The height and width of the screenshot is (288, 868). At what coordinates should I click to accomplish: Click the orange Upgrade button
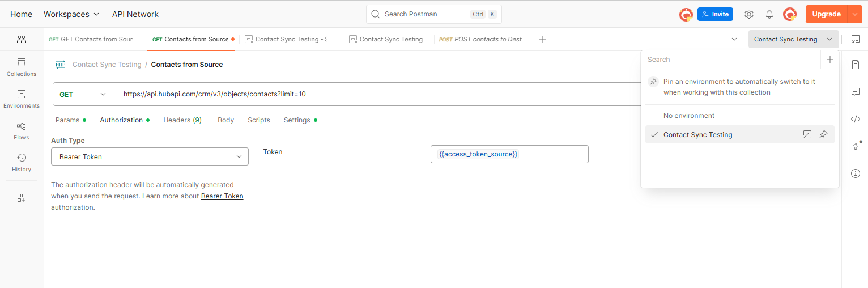click(x=826, y=14)
